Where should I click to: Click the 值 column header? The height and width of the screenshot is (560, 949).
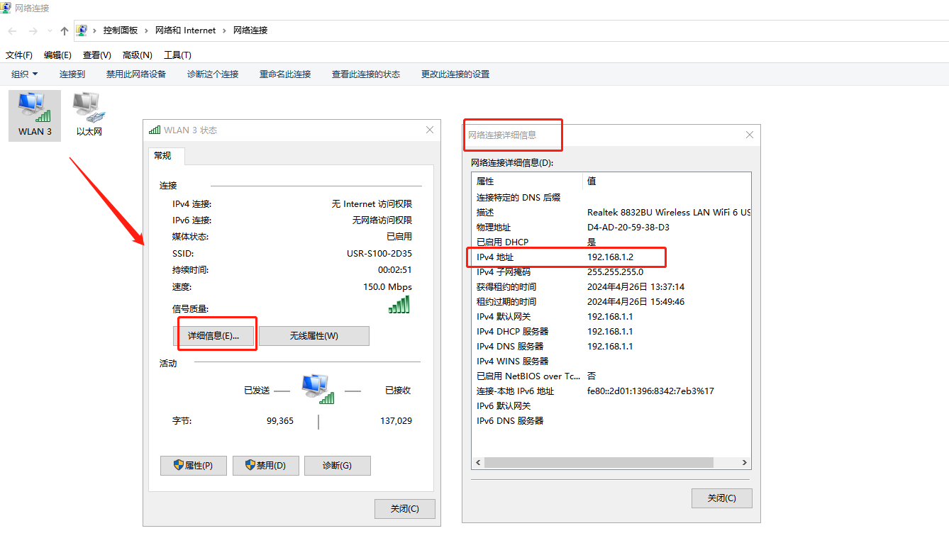667,181
